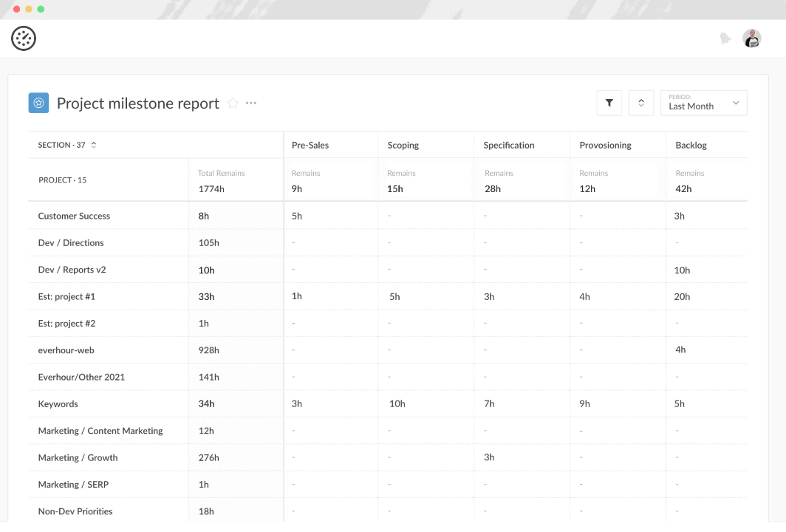
Task: Click the 33h total for Est: project #1
Action: [207, 296]
